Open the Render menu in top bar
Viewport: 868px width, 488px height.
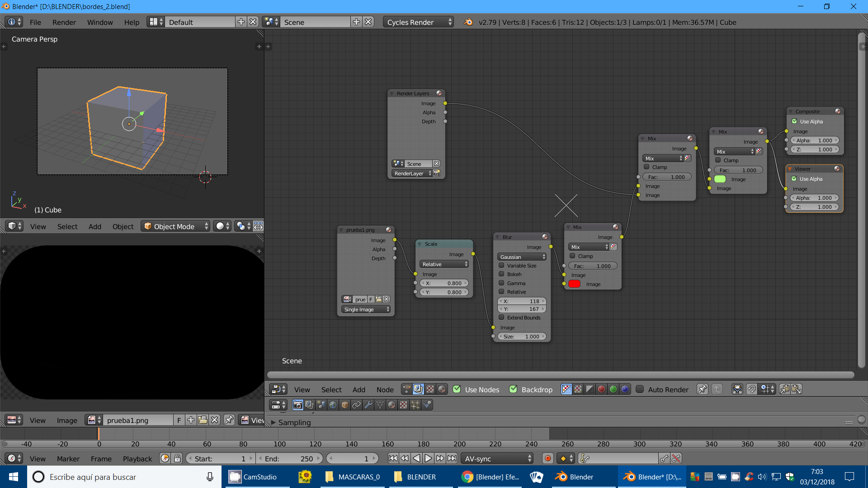tap(64, 22)
